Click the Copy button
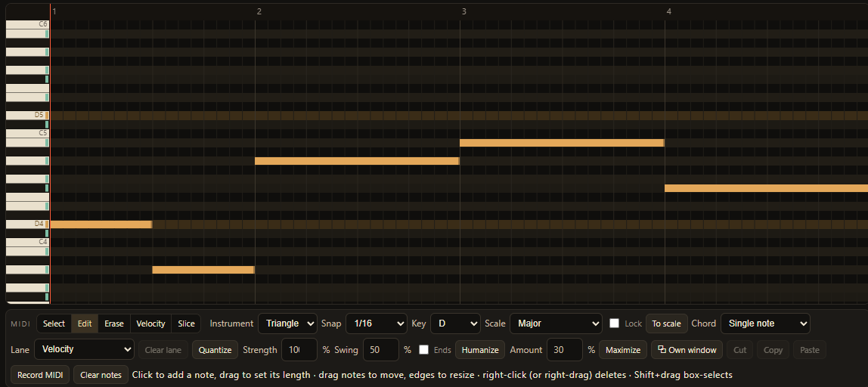This screenshot has width=868, height=387. [773, 350]
